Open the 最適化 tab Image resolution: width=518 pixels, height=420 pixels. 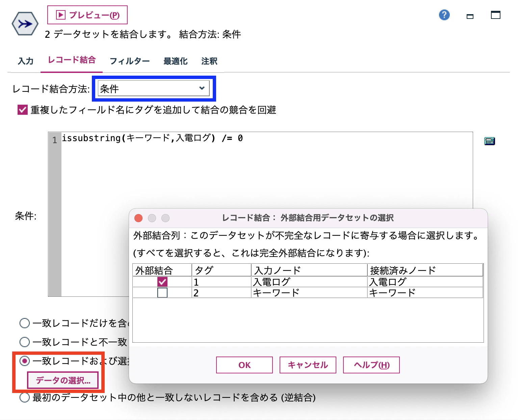[175, 61]
